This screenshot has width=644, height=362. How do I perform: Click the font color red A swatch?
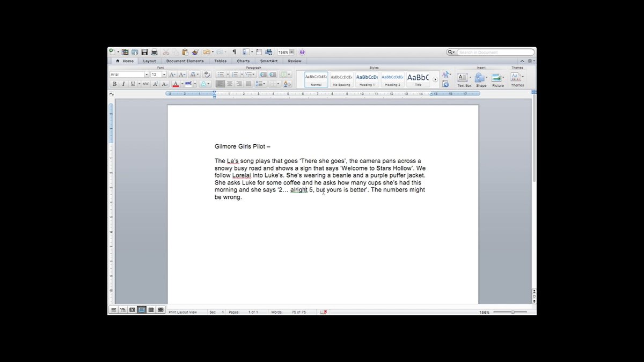175,84
